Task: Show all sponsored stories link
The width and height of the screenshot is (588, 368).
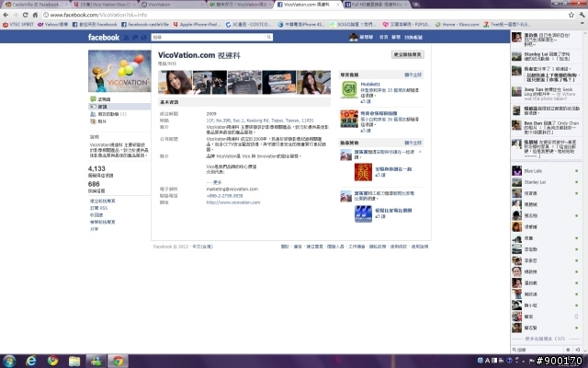Action: (413, 143)
